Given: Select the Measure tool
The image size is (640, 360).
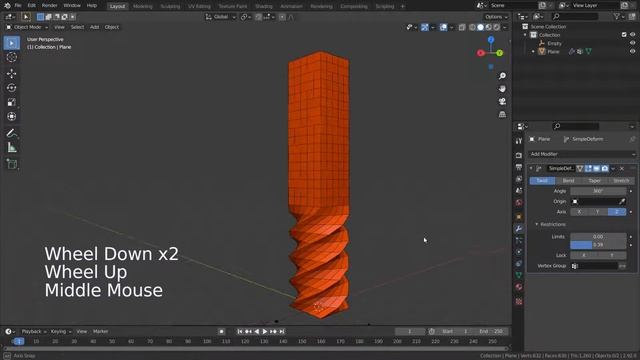Looking at the screenshot, I should click(x=11, y=147).
